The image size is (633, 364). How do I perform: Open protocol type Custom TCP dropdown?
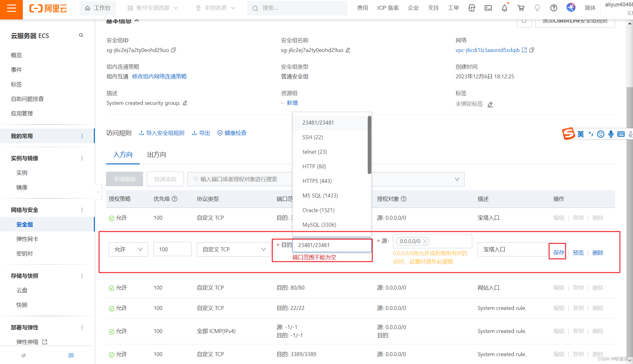tap(234, 249)
